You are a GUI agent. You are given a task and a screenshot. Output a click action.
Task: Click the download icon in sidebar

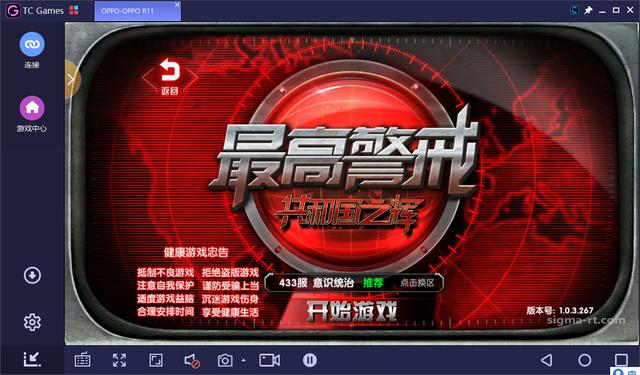pos(32,275)
